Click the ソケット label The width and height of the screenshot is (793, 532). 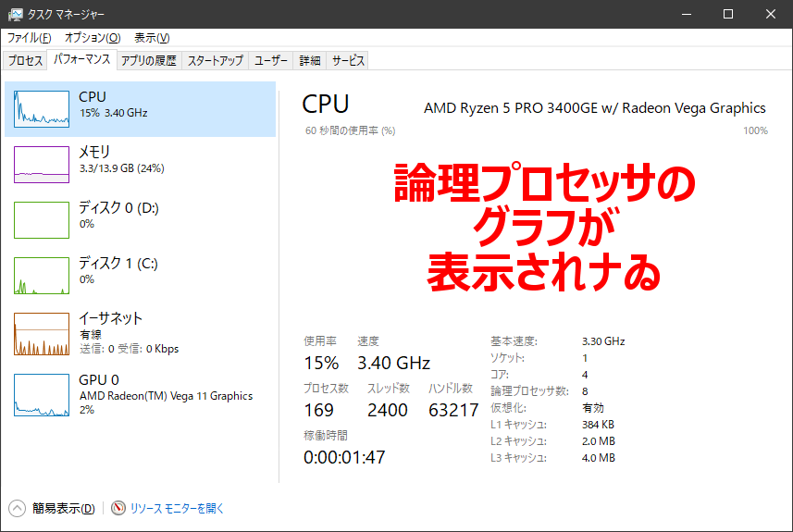(507, 358)
